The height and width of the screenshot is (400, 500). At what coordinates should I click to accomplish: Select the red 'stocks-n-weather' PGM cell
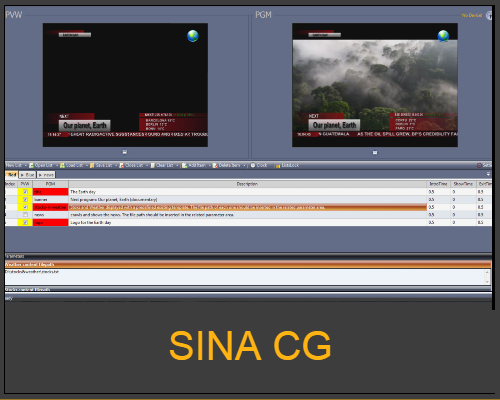(x=50, y=207)
